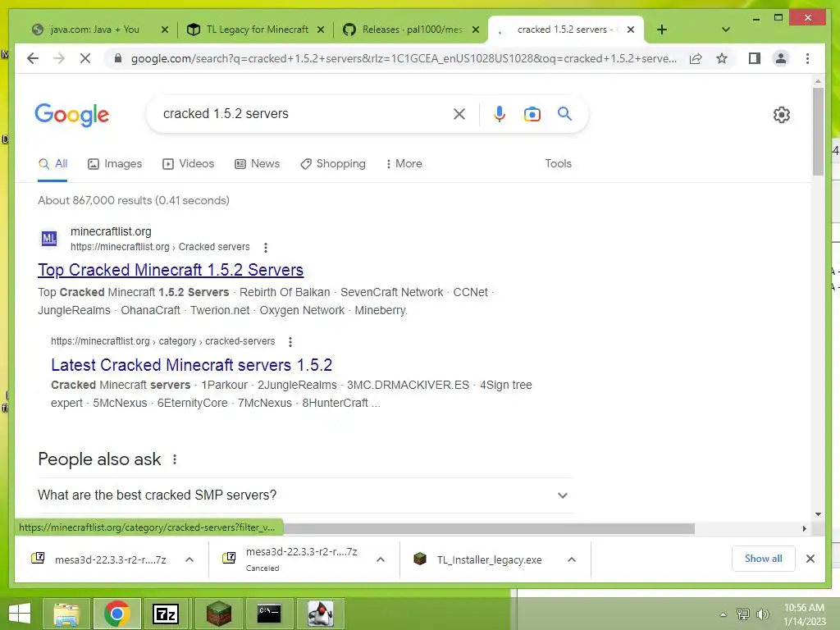Open the More search filters dropdown
Viewport: 840px width, 630px height.
404,163
